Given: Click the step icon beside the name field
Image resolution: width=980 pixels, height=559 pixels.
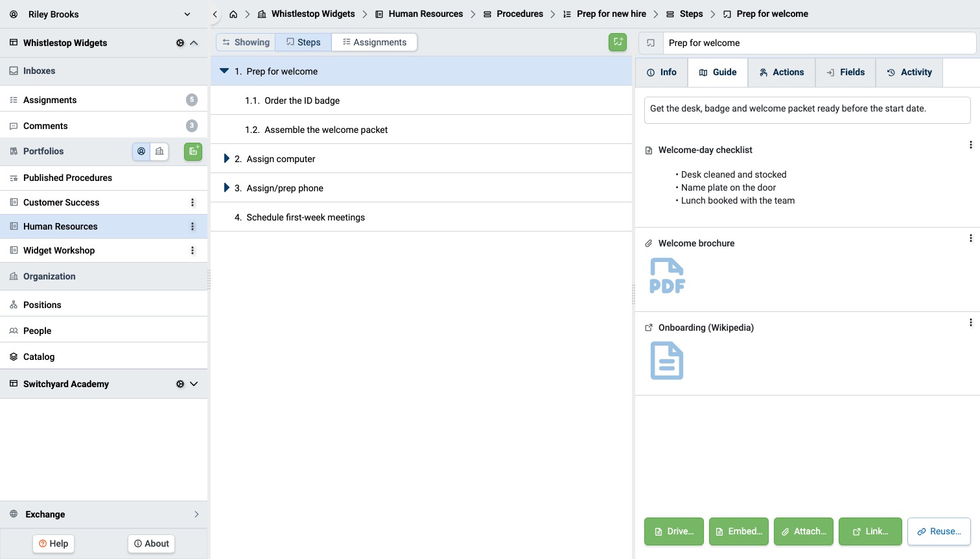Looking at the screenshot, I should click(x=651, y=43).
